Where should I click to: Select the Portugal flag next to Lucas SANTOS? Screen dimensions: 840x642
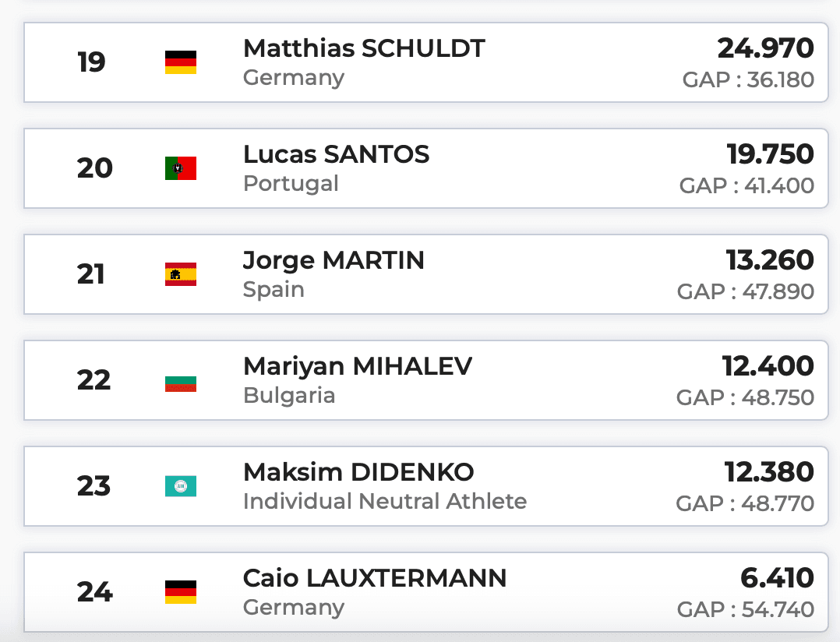180,168
